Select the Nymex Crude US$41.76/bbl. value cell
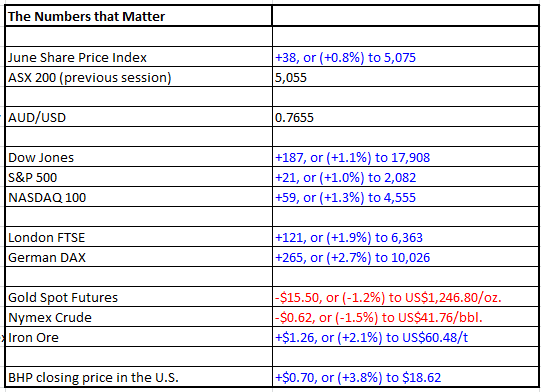The height and width of the screenshot is (392, 541). point(405,317)
